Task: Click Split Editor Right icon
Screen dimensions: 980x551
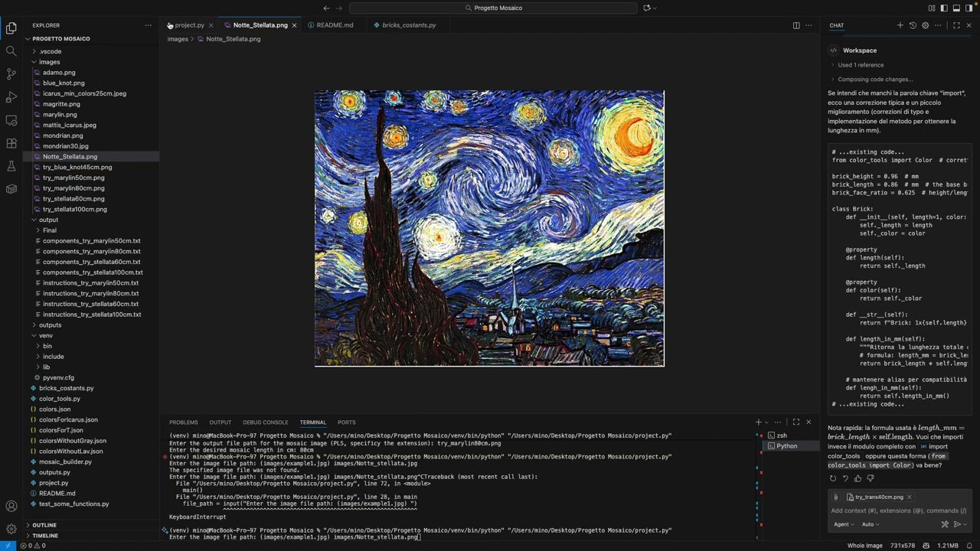Action: [x=796, y=25]
